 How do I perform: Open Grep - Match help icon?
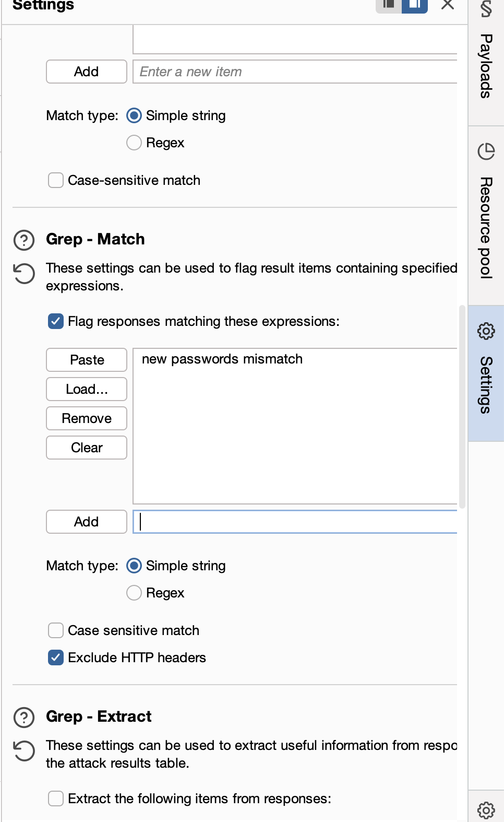pos(24,240)
